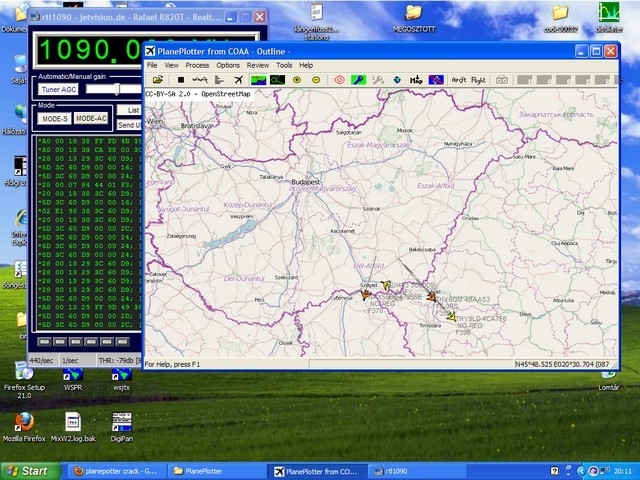
Task: Click the Budapest label on the map
Action: [x=306, y=182]
